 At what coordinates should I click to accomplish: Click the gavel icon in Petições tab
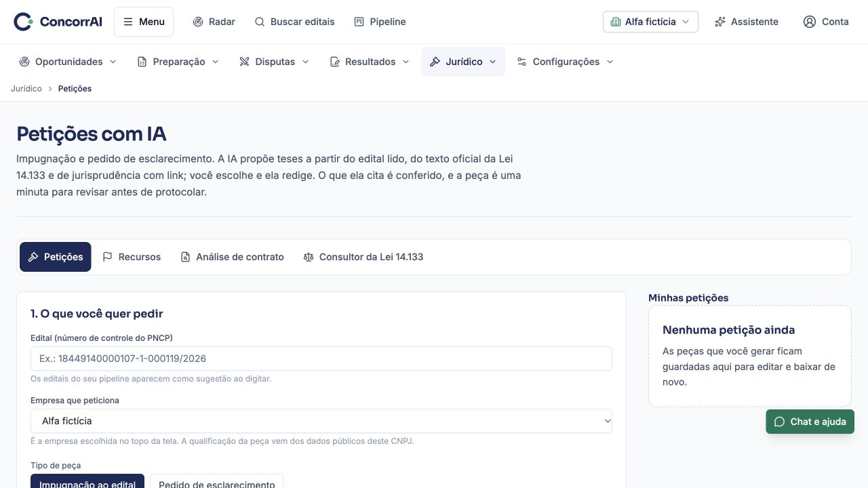33,257
